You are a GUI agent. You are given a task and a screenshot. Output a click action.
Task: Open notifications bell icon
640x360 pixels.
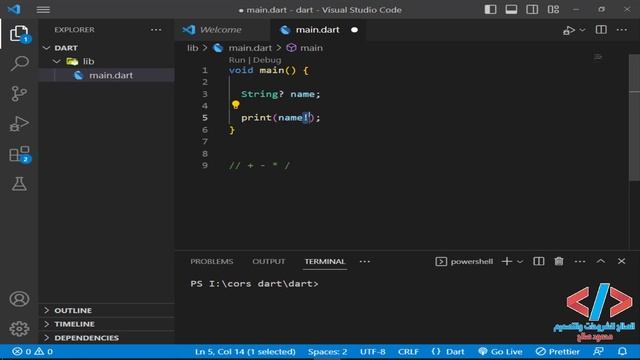(x=622, y=351)
